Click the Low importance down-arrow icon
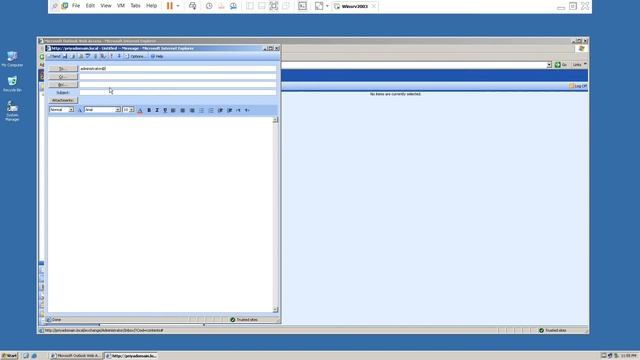640x360 pixels. point(119,56)
